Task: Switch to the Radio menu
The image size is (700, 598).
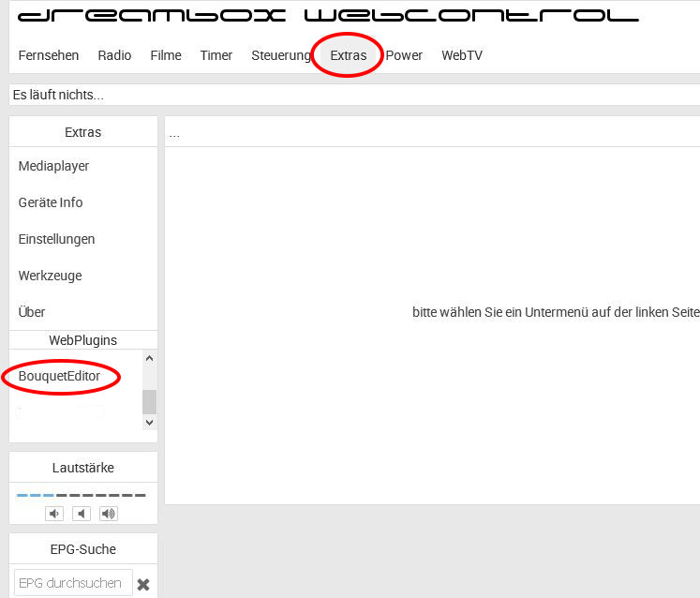Action: [114, 55]
